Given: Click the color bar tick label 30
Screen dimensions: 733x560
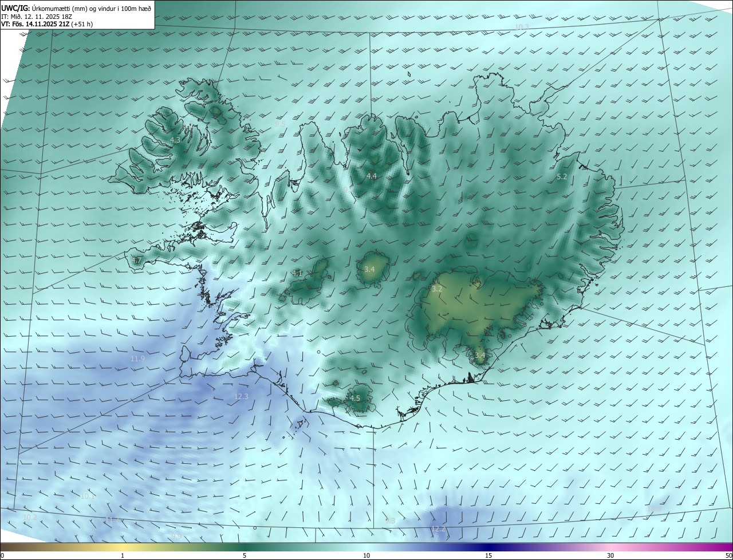Looking at the screenshot, I should (610, 556).
